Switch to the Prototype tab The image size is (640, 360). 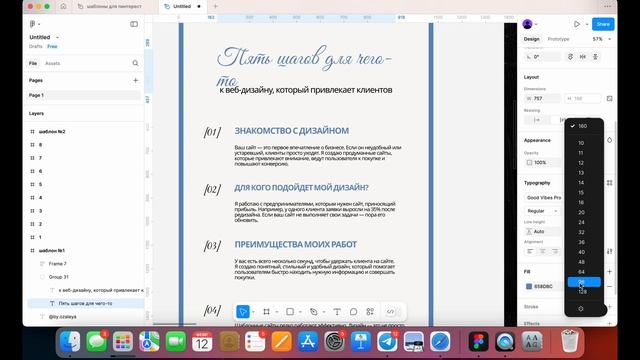(558, 39)
